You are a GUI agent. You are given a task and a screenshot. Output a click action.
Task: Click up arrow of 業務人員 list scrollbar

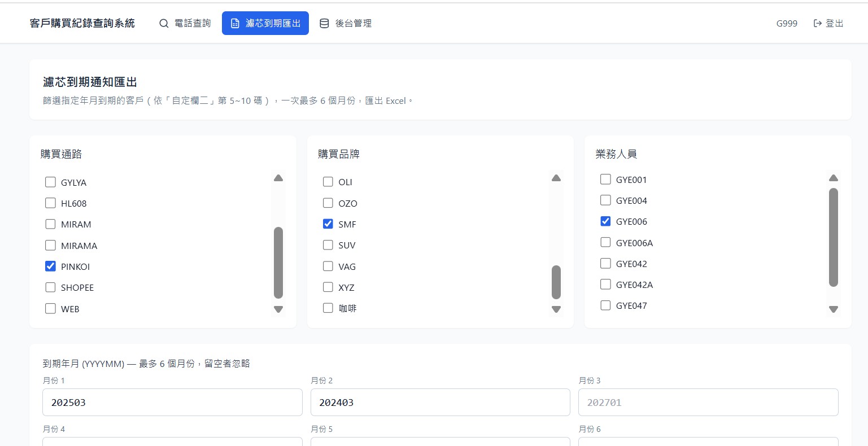pos(834,178)
